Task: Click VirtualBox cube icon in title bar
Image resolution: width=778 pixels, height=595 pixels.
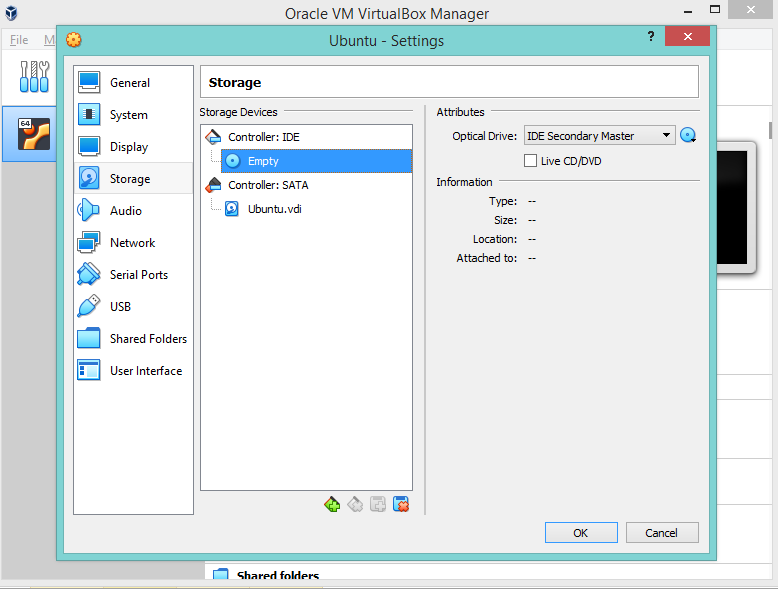Action: pos(11,12)
